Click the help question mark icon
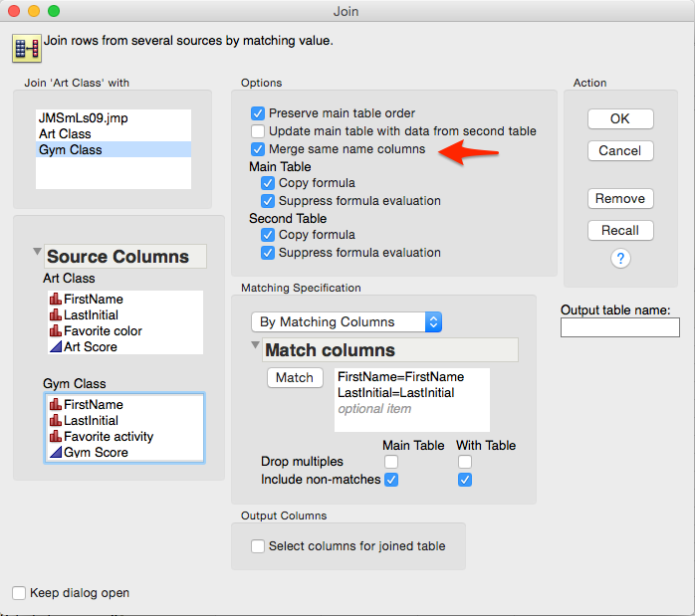 point(620,259)
